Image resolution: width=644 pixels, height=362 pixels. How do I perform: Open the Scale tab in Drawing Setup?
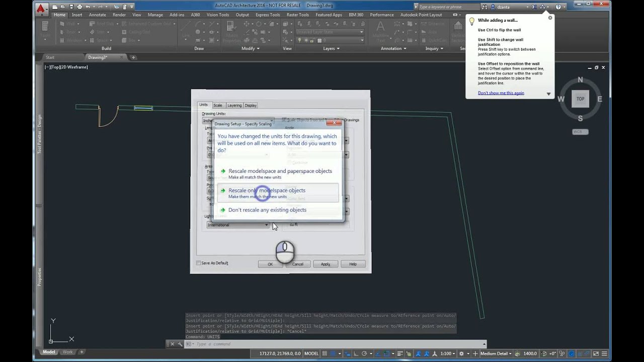coord(217,105)
